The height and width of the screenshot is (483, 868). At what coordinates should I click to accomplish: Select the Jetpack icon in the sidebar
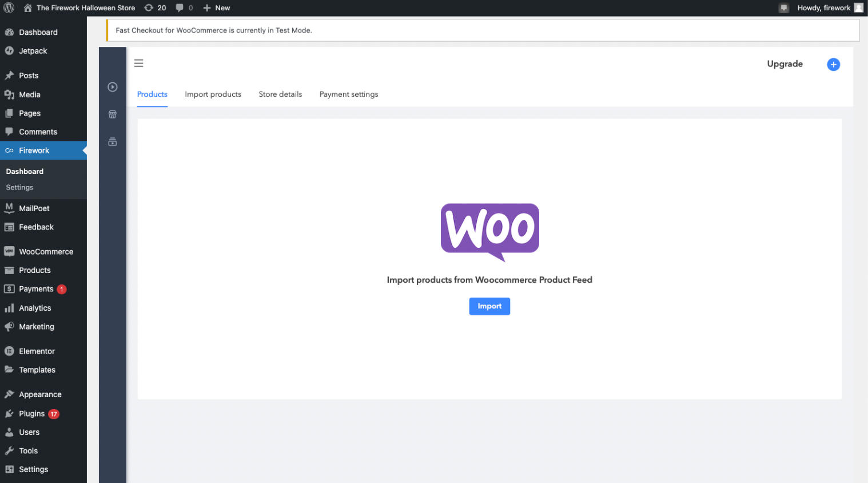click(9, 50)
